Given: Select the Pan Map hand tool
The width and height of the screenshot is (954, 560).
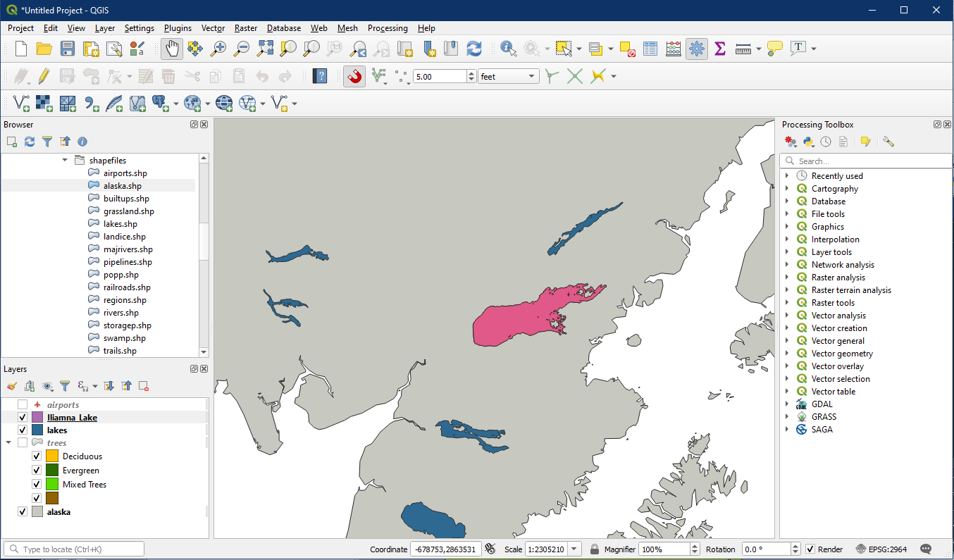Looking at the screenshot, I should (x=172, y=49).
